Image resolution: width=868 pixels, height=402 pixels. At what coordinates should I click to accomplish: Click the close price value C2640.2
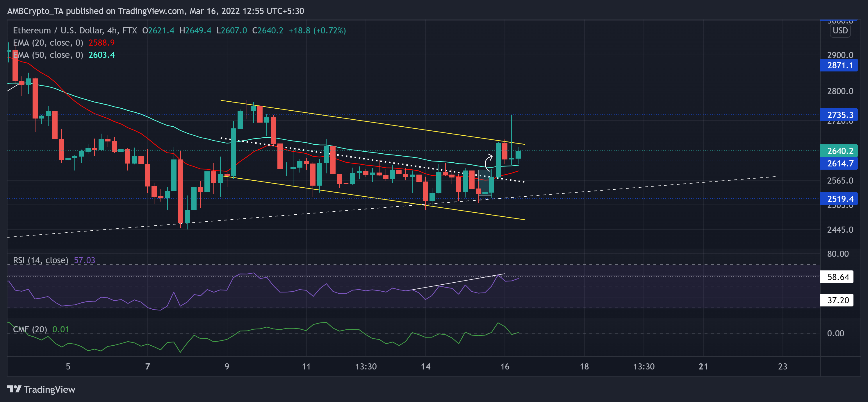pyautogui.click(x=268, y=30)
